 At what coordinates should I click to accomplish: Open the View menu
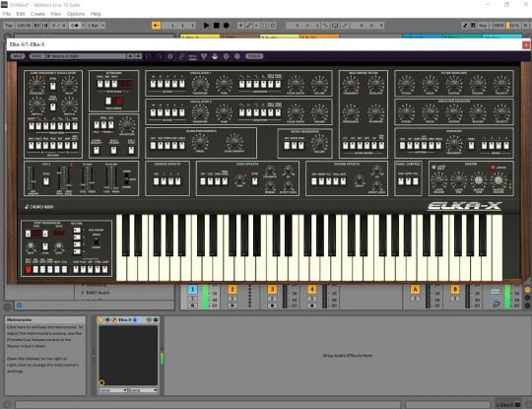(55, 14)
